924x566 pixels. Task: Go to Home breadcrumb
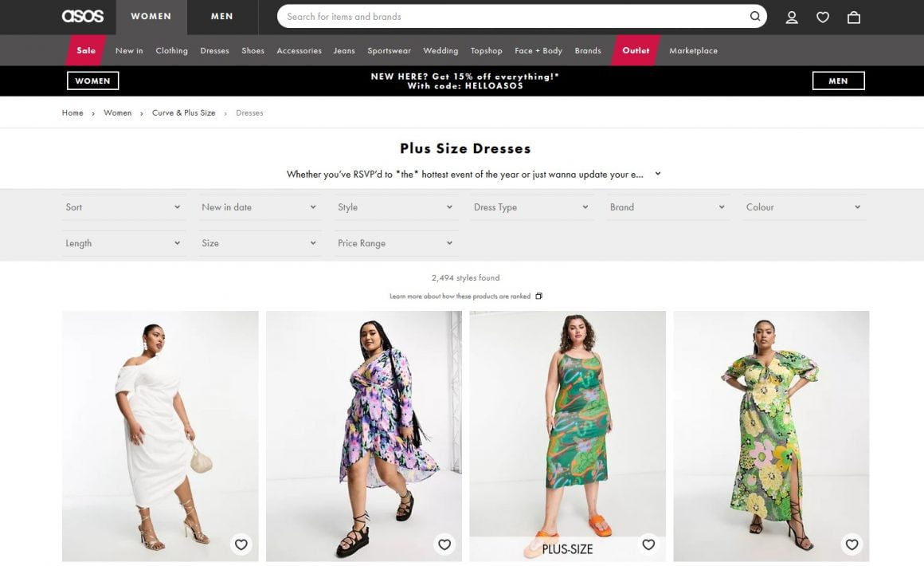click(72, 112)
